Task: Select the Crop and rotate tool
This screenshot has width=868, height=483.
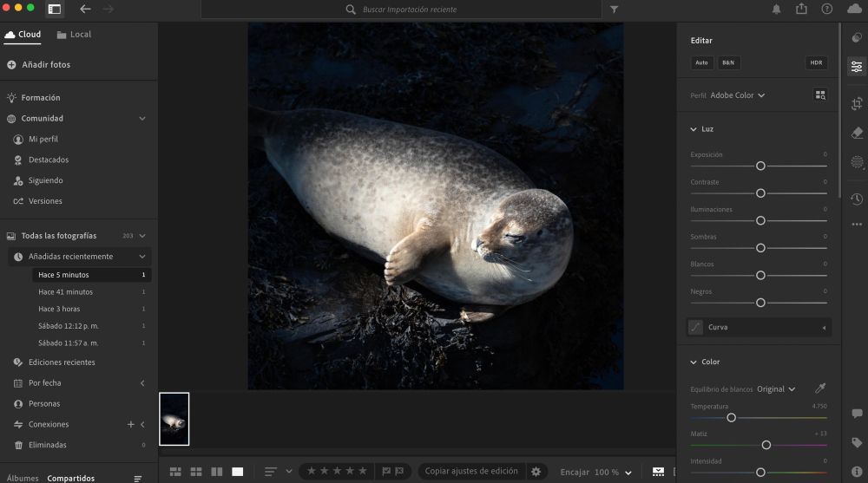Action: pyautogui.click(x=857, y=103)
